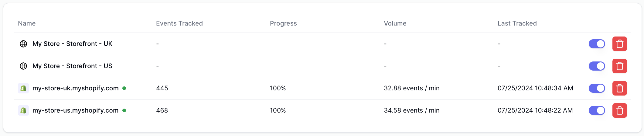Delete the my-store-us.myshopify.com source

point(619,110)
